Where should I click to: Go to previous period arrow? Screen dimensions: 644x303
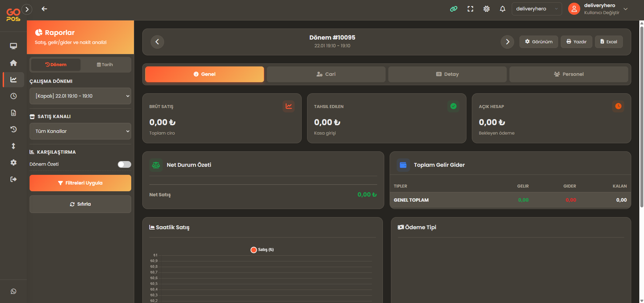coord(157,42)
